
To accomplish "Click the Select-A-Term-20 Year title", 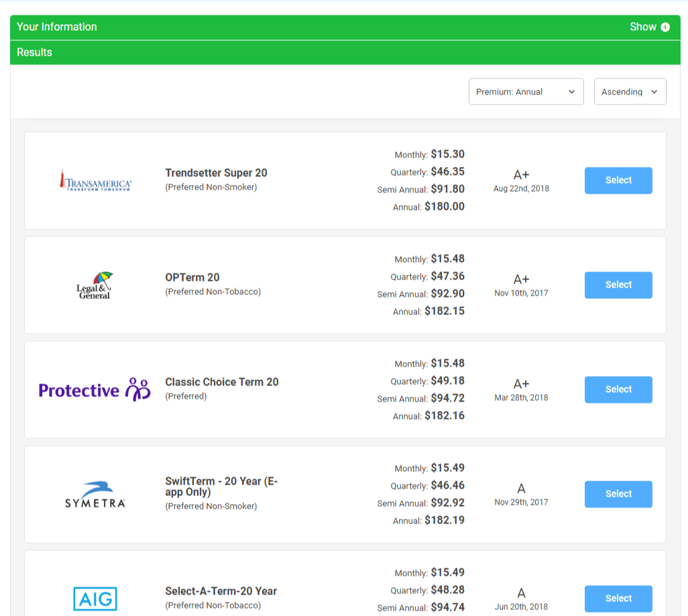I will [x=221, y=591].
